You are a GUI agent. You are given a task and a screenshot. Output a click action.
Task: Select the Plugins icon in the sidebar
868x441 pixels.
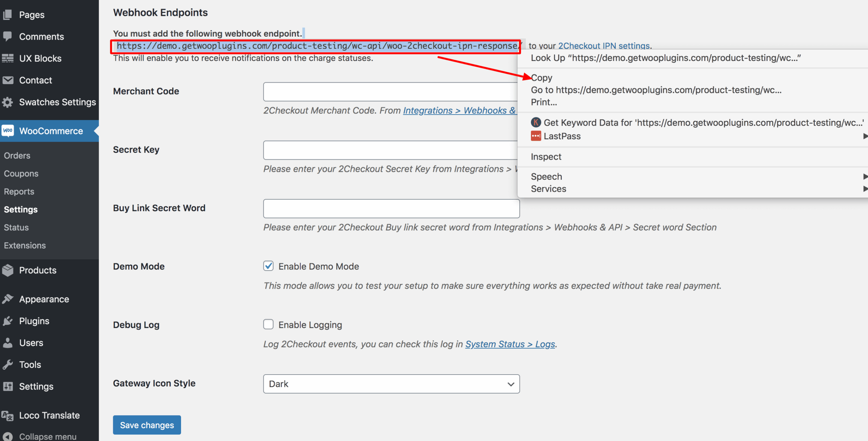(8, 321)
